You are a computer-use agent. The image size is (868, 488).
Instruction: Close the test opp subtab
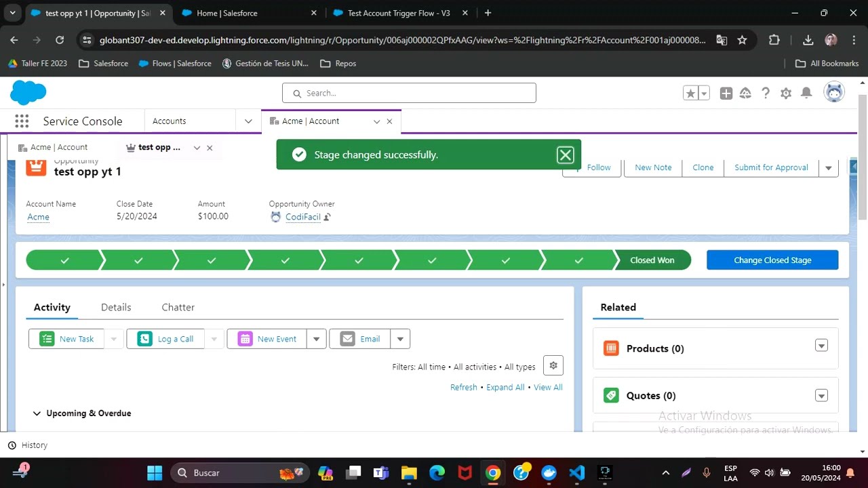tap(210, 148)
